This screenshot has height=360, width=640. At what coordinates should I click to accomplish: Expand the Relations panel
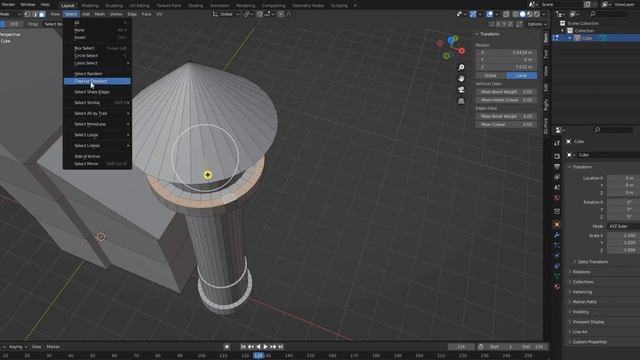pyautogui.click(x=581, y=272)
